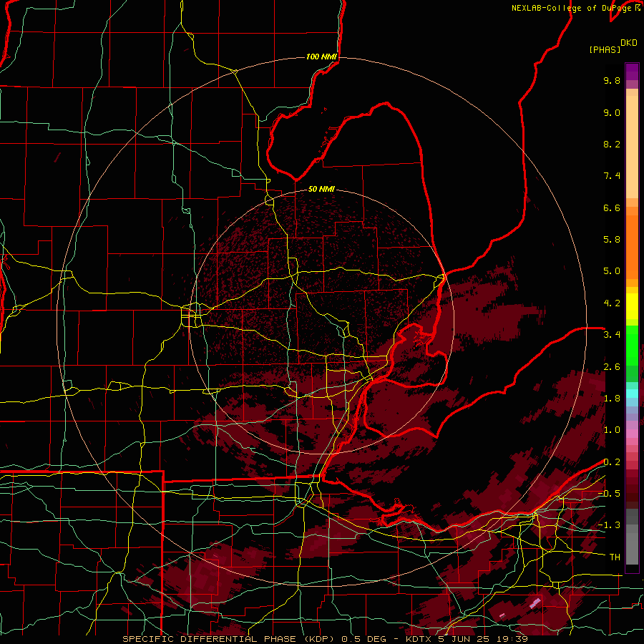Click the 6.6 value on the color scale
Viewport: 644px width, 644px height.
click(x=612, y=208)
